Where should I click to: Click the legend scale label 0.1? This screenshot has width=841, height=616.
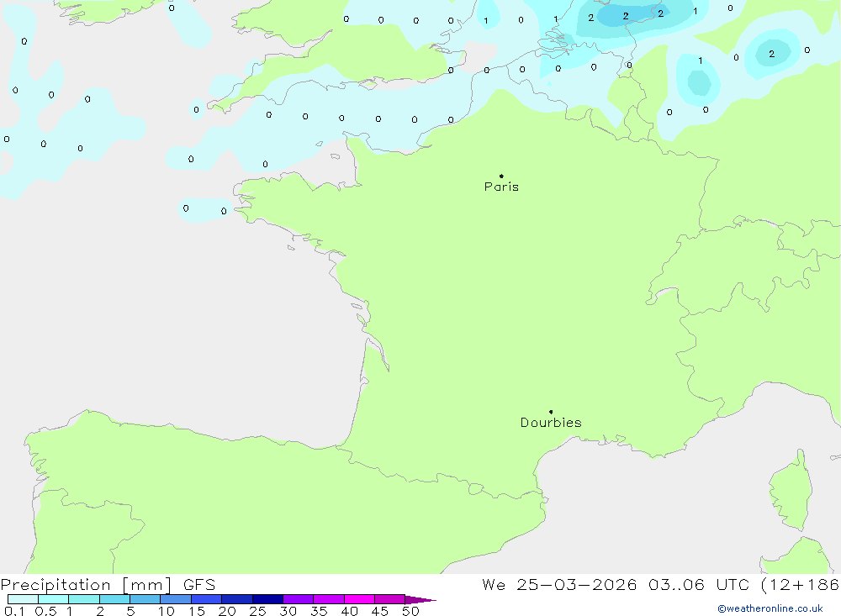coord(14,611)
